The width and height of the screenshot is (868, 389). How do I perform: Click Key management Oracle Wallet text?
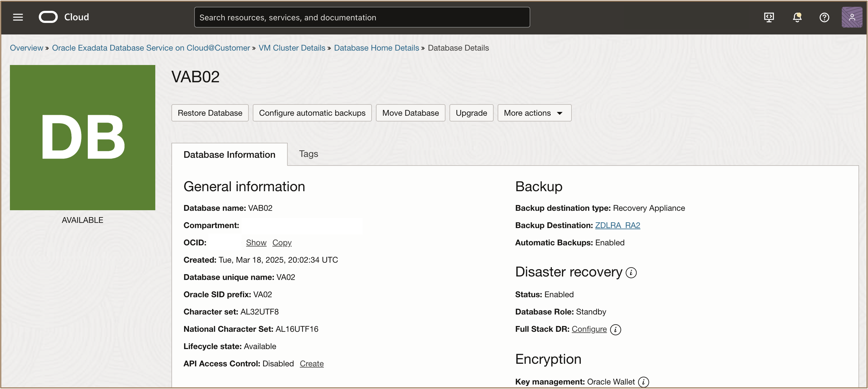[x=575, y=382]
